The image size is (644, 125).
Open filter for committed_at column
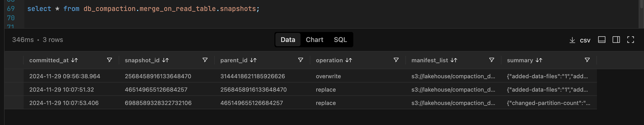click(109, 60)
